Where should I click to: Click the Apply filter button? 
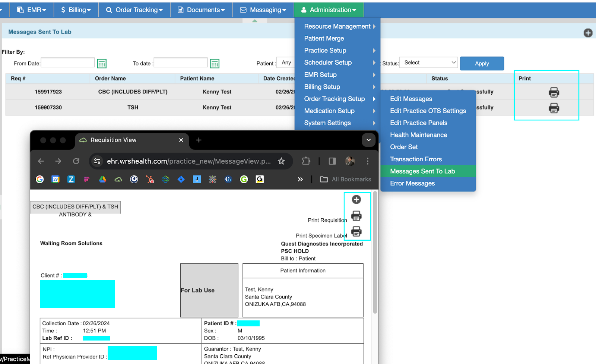(x=482, y=64)
